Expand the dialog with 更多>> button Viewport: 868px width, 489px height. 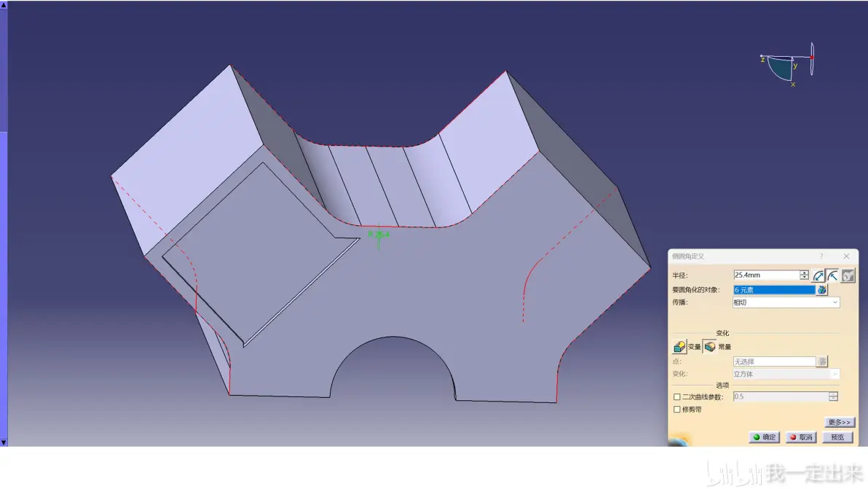click(x=839, y=422)
